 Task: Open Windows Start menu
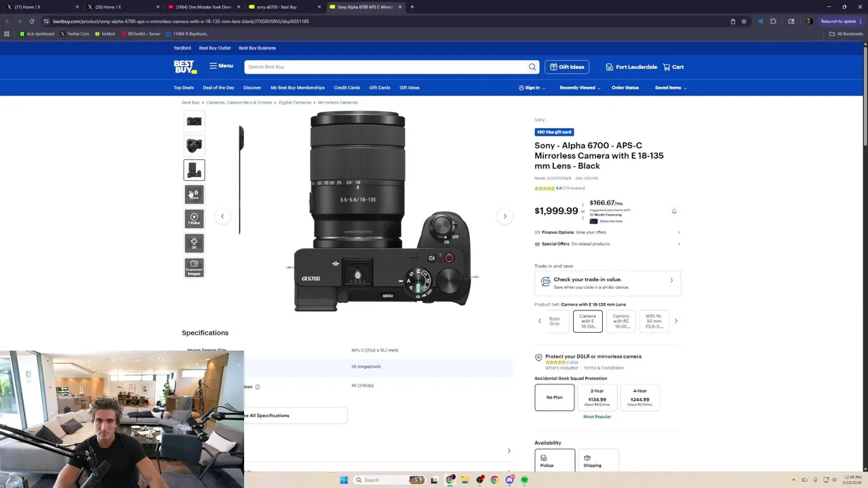pyautogui.click(x=344, y=480)
